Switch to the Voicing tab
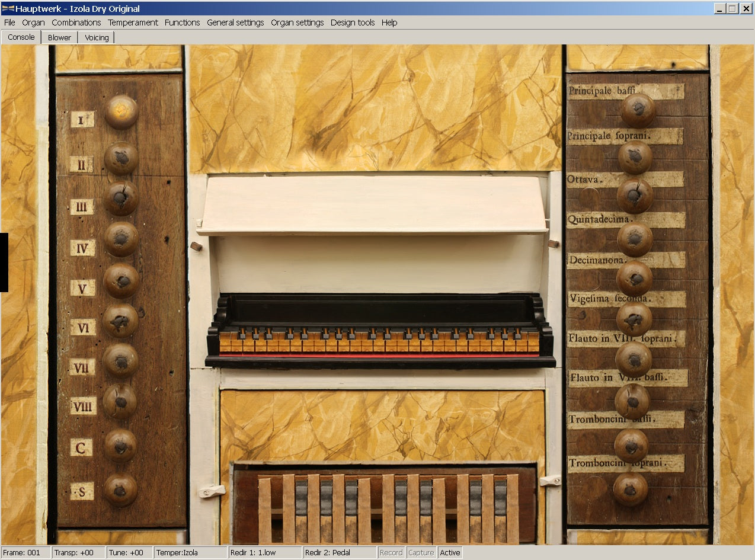The image size is (755, 560). (x=97, y=37)
